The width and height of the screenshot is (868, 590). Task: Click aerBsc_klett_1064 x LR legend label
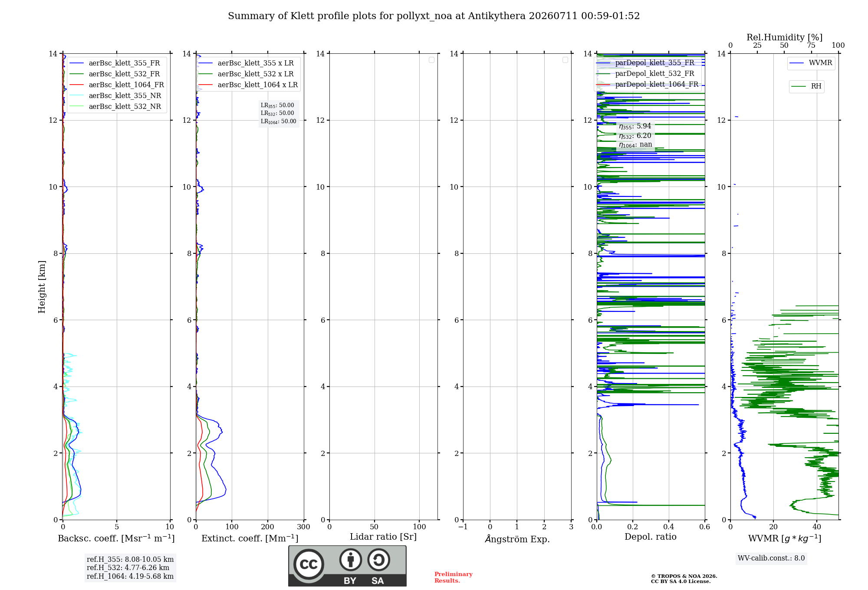tap(258, 85)
